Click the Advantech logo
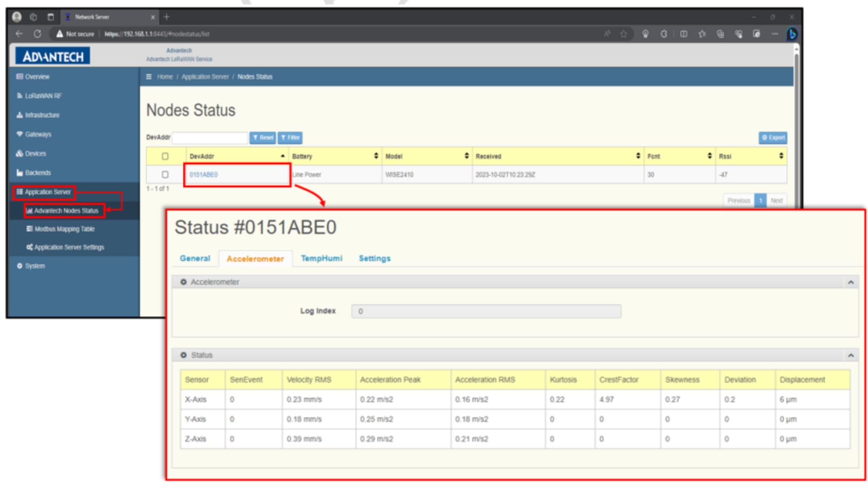The width and height of the screenshot is (868, 488). 53,56
